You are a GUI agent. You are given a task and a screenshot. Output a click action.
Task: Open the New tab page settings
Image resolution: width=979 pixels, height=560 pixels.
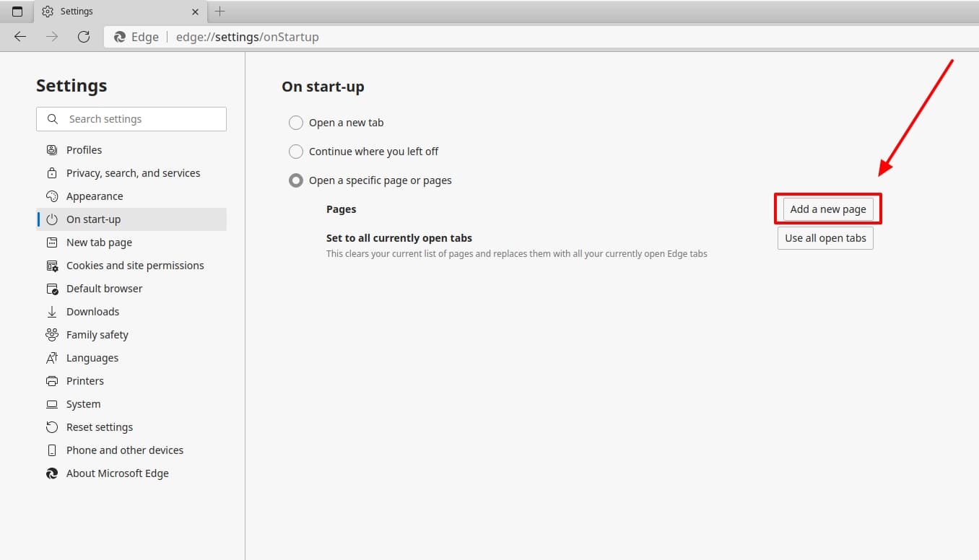click(x=98, y=242)
